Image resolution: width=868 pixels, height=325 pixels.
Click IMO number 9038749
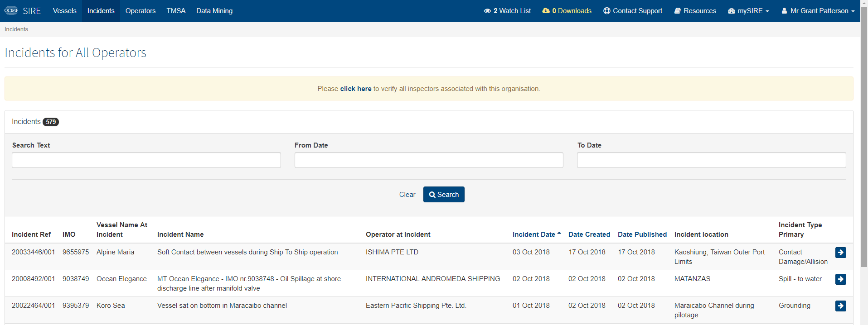tap(76, 279)
